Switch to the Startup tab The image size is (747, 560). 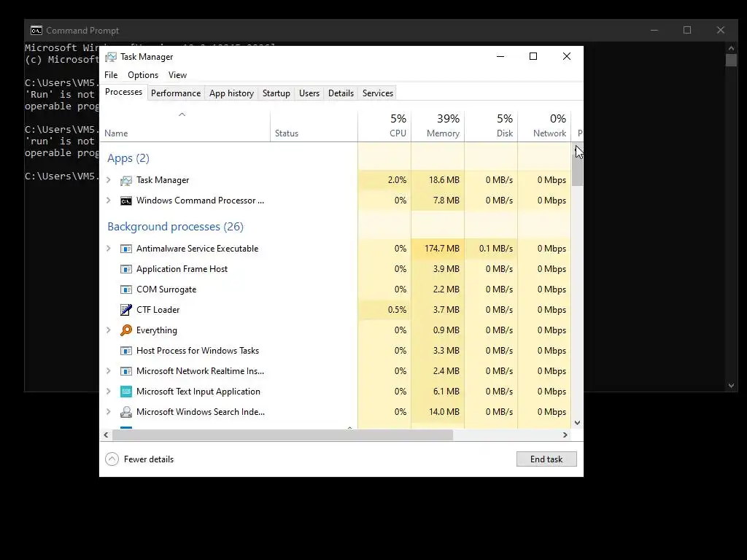pos(276,93)
